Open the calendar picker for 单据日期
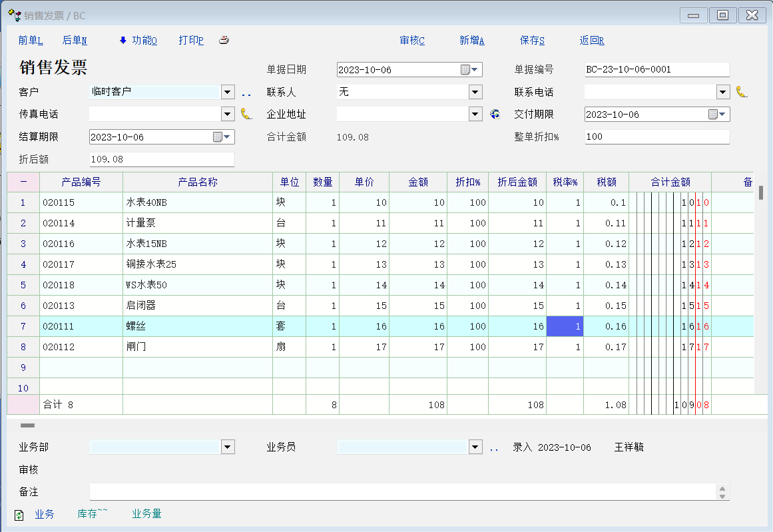The width and height of the screenshot is (773, 532). coord(469,70)
